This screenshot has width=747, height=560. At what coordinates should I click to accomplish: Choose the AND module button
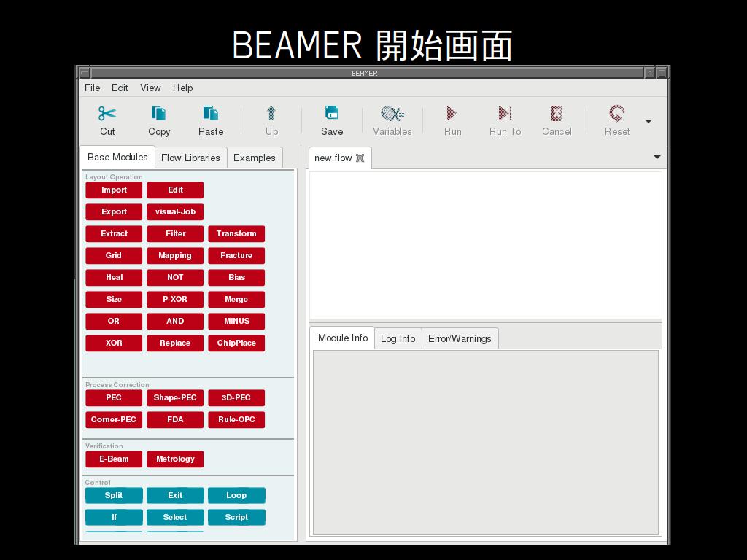(x=175, y=322)
